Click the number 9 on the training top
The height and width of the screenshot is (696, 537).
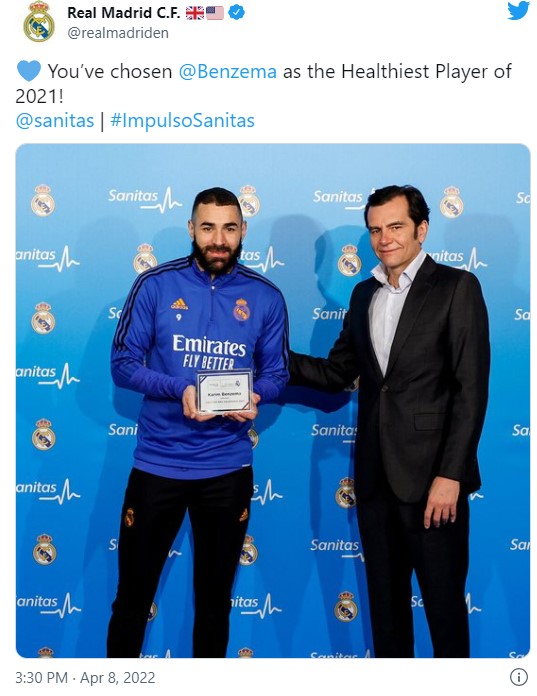click(x=178, y=317)
